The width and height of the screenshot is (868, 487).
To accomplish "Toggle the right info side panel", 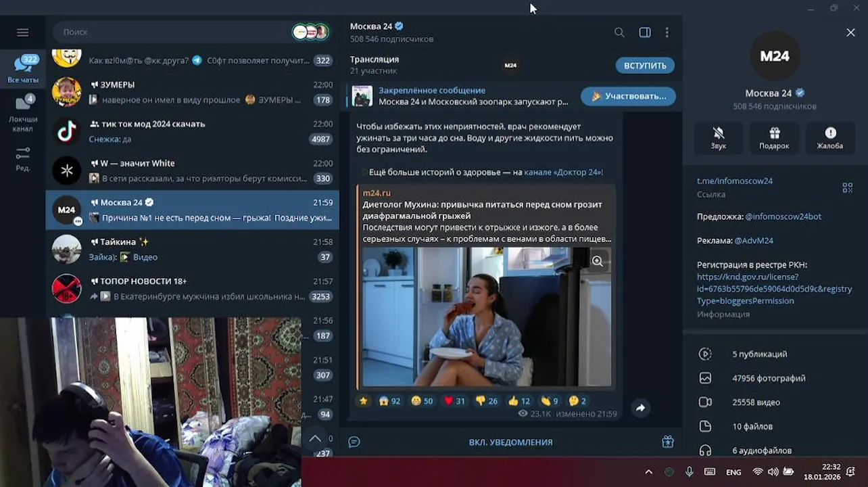I will click(x=645, y=32).
